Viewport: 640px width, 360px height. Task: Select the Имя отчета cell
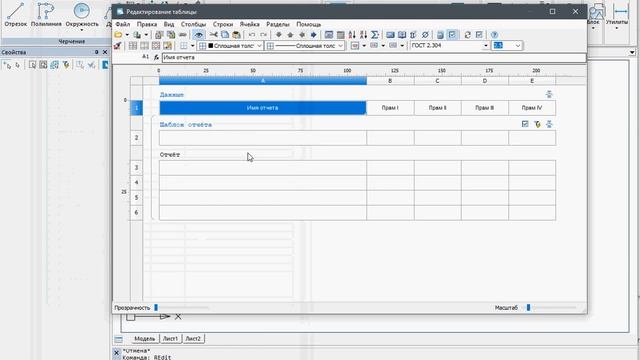click(263, 108)
